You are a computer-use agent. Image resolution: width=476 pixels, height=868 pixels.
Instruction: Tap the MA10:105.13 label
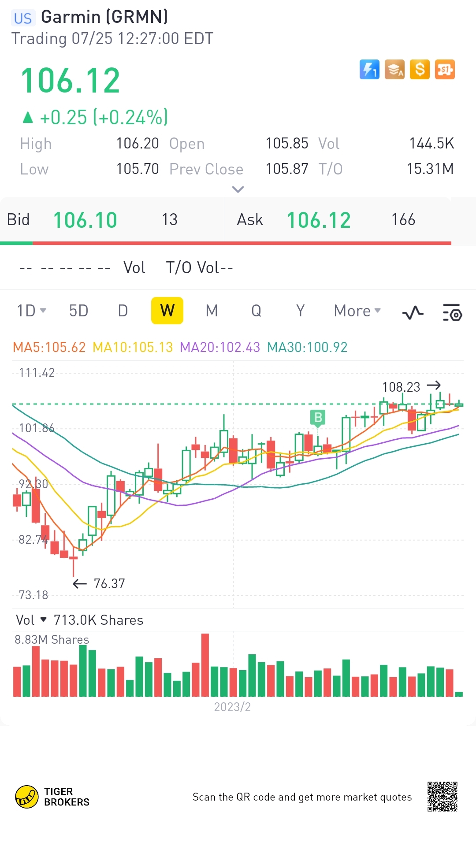click(133, 347)
